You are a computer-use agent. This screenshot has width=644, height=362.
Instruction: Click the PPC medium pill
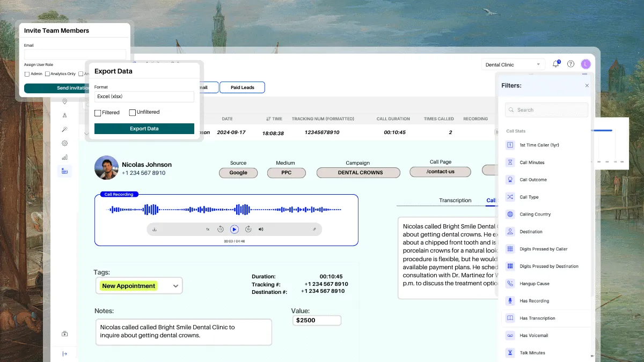[x=286, y=173]
